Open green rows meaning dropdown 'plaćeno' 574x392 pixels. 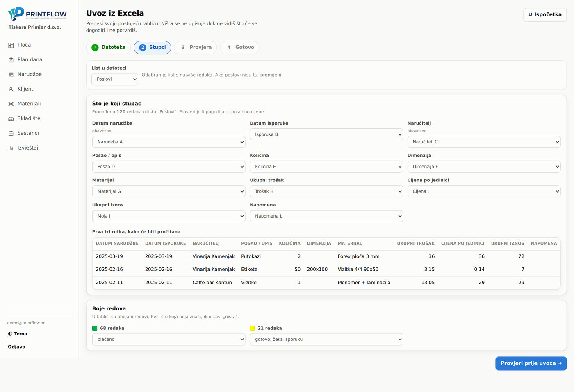click(169, 339)
